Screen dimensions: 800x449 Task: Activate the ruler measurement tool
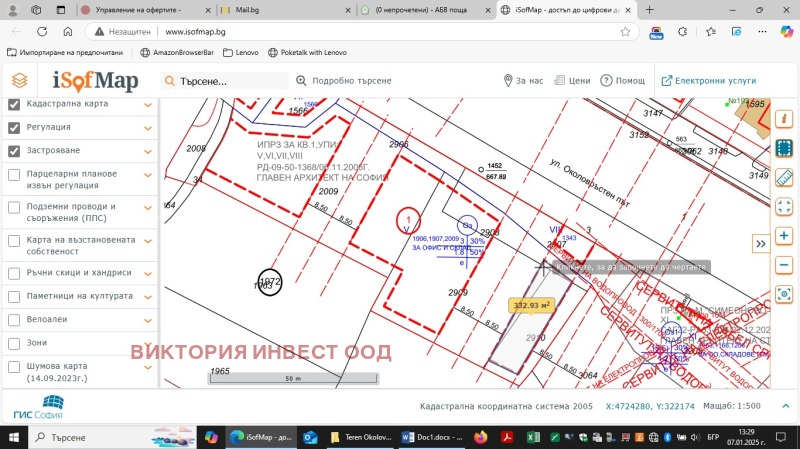[785, 178]
